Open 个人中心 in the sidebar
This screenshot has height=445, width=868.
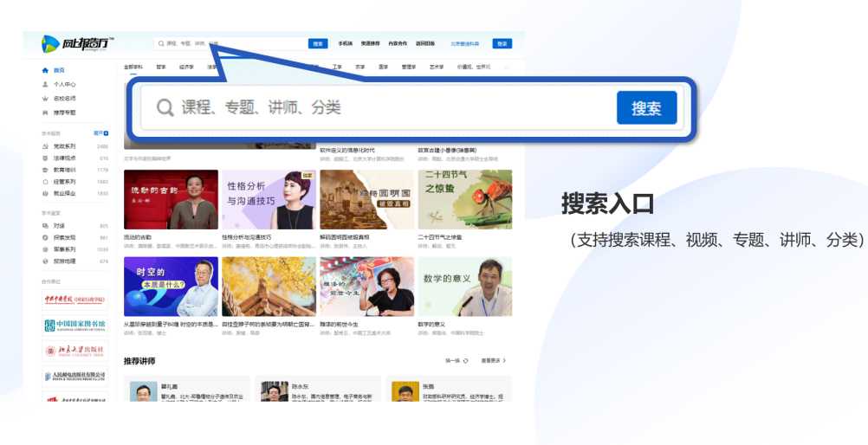[x=64, y=85]
